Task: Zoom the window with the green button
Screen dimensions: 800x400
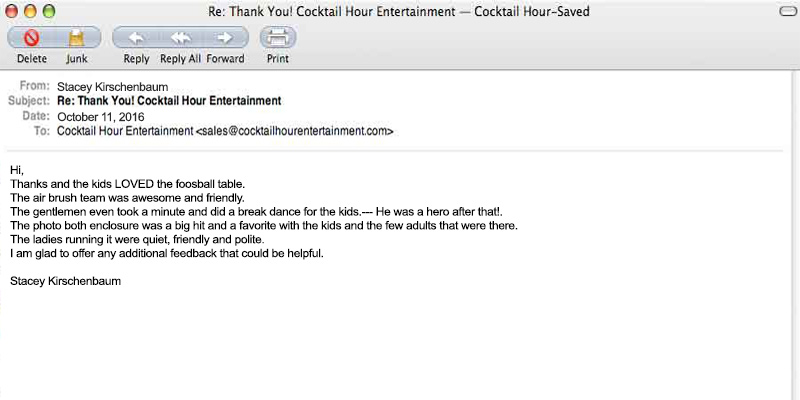Action: [x=49, y=11]
